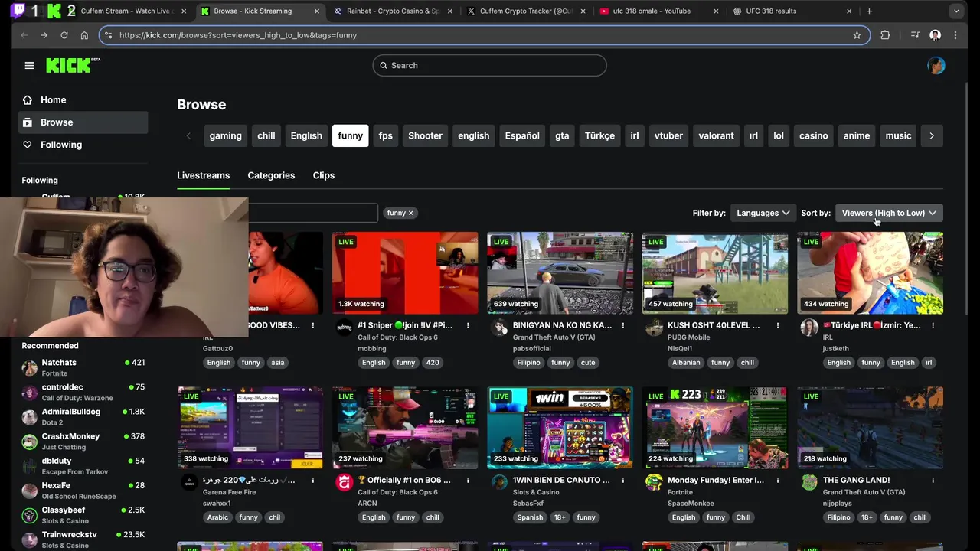Open Chrome three-dot menu

[x=955, y=35]
